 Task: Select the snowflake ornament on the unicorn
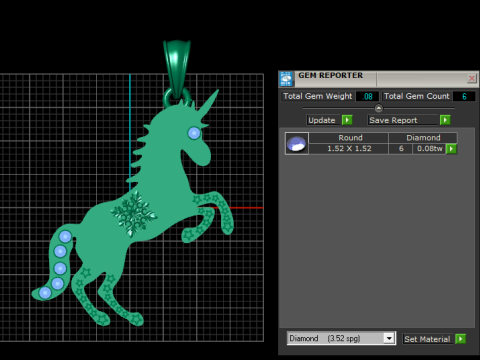[x=134, y=214]
